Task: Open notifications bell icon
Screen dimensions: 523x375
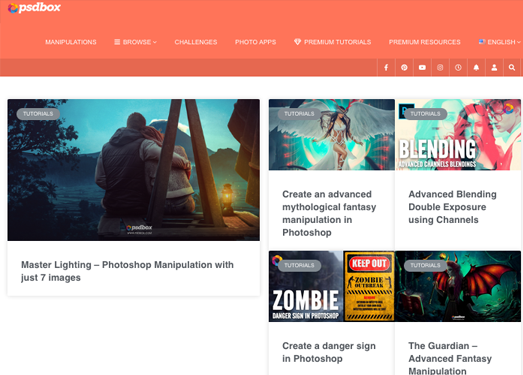Action: (476, 68)
